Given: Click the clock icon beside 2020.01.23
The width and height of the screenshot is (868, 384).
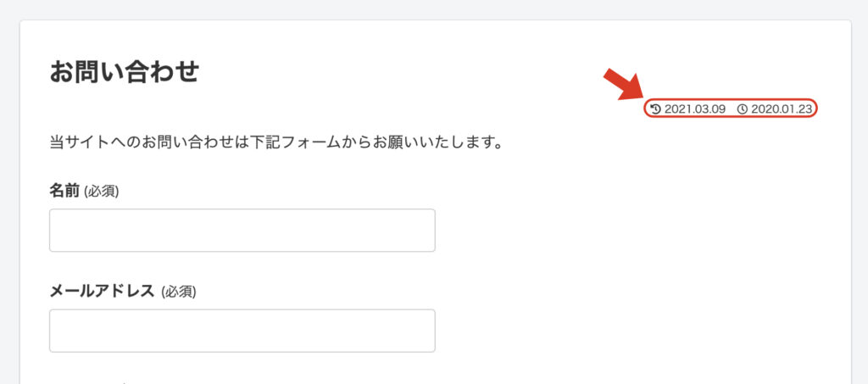Looking at the screenshot, I should click(x=743, y=109).
